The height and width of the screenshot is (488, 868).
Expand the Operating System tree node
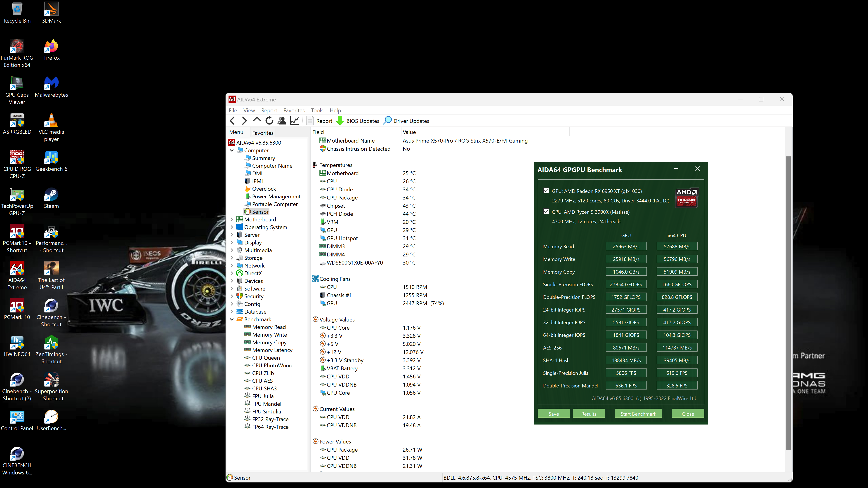232,227
